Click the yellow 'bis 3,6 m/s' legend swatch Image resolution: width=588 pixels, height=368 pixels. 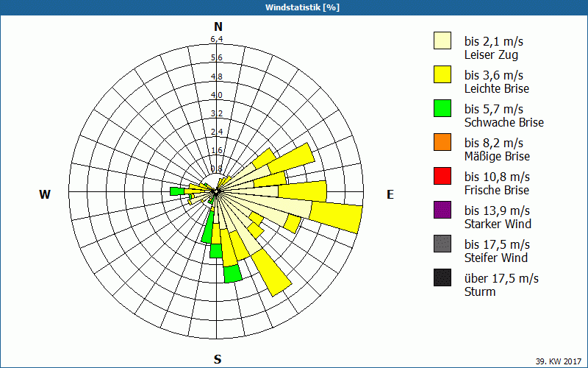442,74
